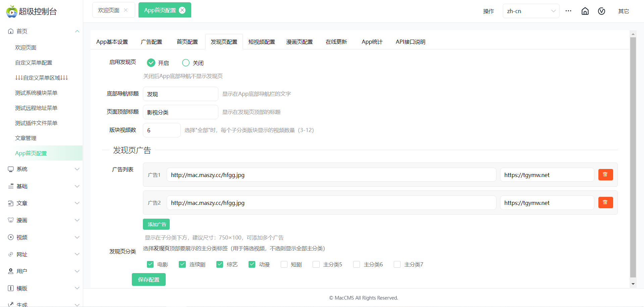
Task: Check the 主分类5 checkbox
Action: (316, 264)
